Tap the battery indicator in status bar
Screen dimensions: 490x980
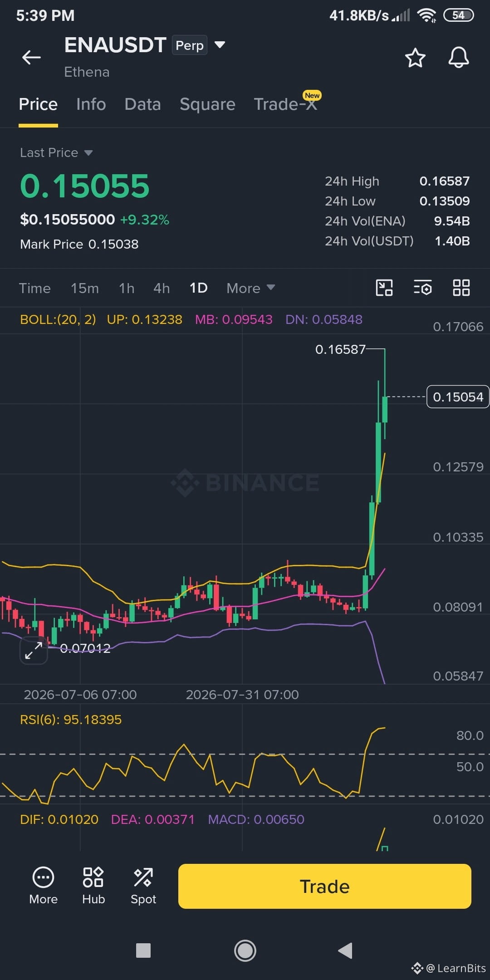459,15
